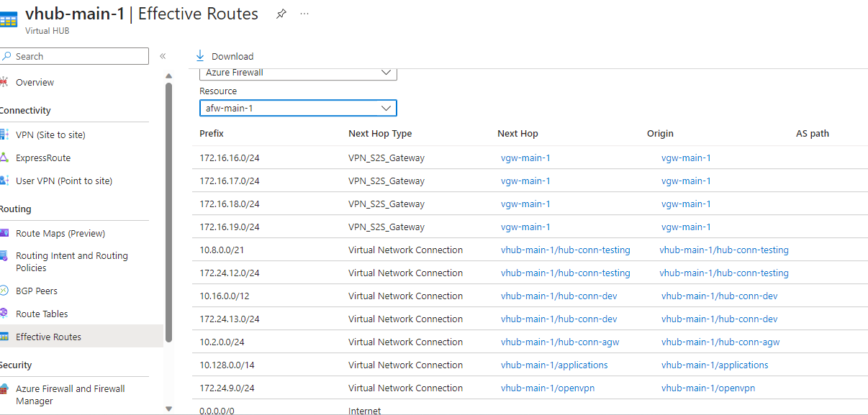Select prefix cell 172.16.16.0/24
868x415 pixels.
point(230,158)
